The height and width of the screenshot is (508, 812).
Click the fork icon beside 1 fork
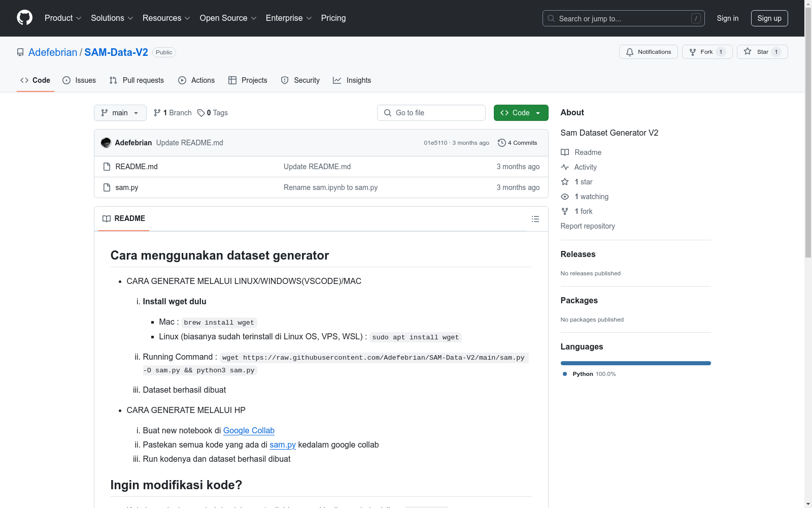click(565, 211)
